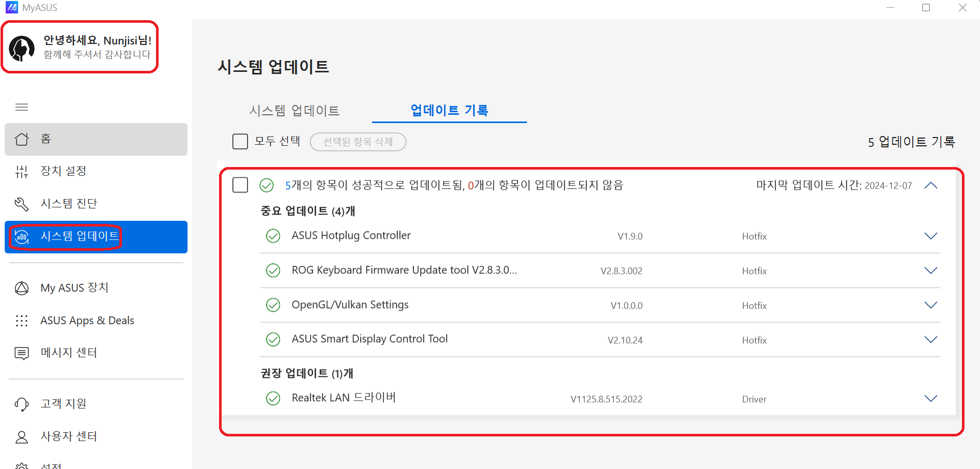Open 사용자 센터 menu item

point(96,436)
